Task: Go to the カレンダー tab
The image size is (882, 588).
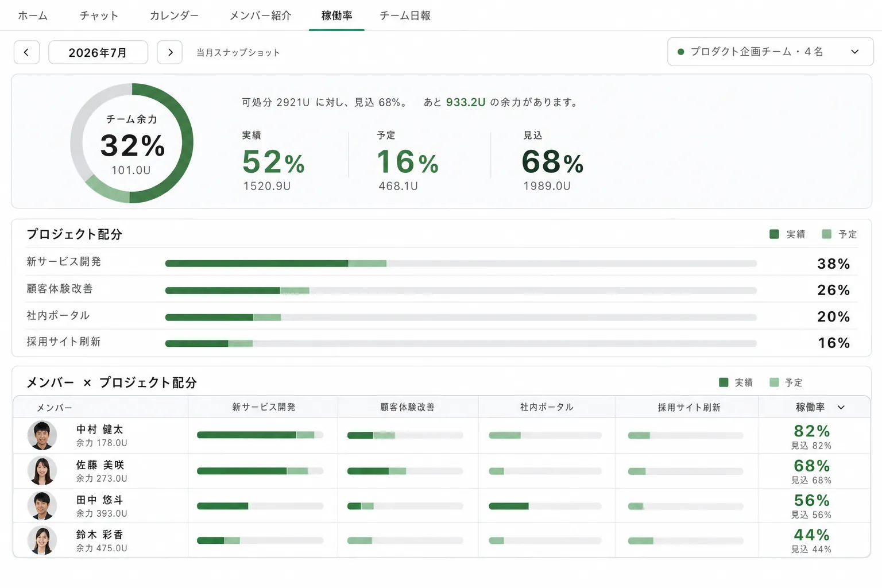Action: tap(174, 16)
